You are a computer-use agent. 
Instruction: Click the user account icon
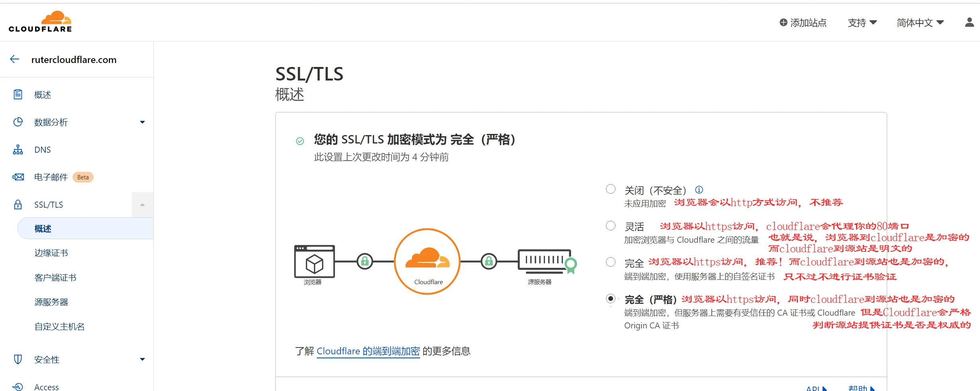pos(969,22)
